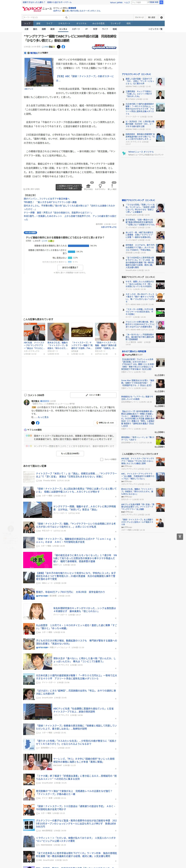This screenshot has width=186, height=868.
Task: Click あなたの意見は？ poll button
Action: (71, 267)
